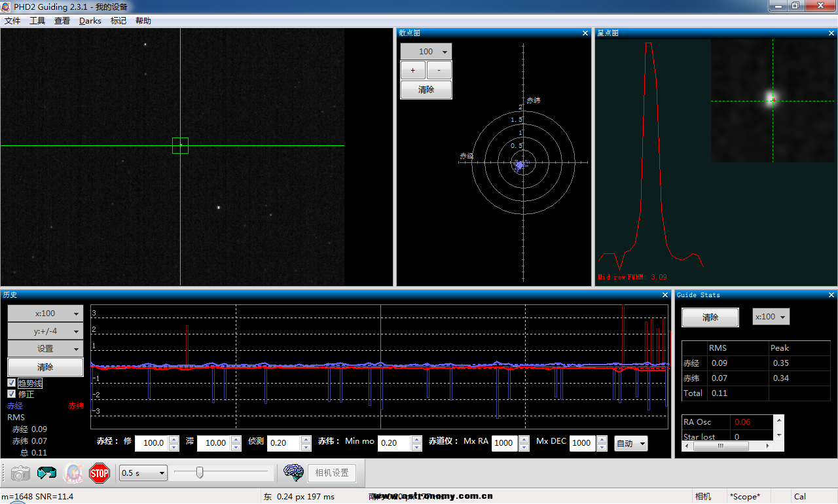Close the 星点图 panel

(x=831, y=33)
